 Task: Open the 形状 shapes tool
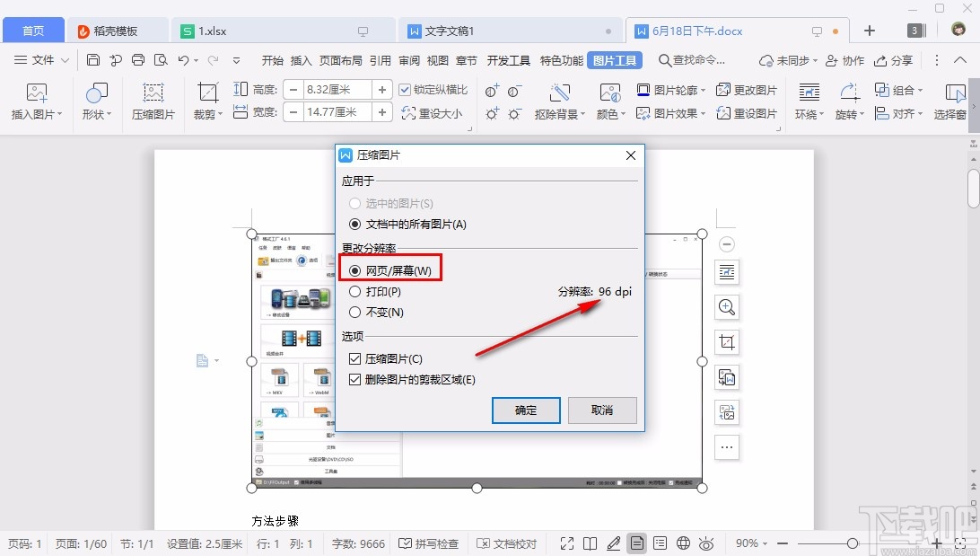95,99
